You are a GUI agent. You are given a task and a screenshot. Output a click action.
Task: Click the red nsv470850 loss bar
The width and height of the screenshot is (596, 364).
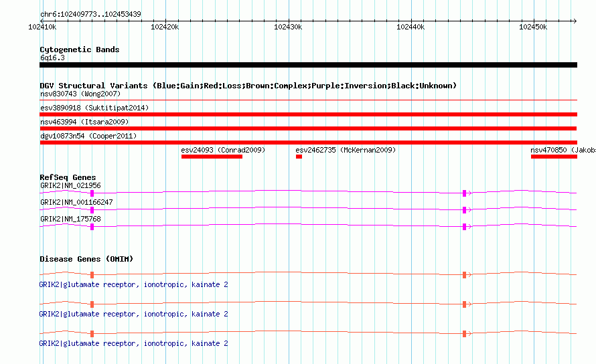point(554,157)
